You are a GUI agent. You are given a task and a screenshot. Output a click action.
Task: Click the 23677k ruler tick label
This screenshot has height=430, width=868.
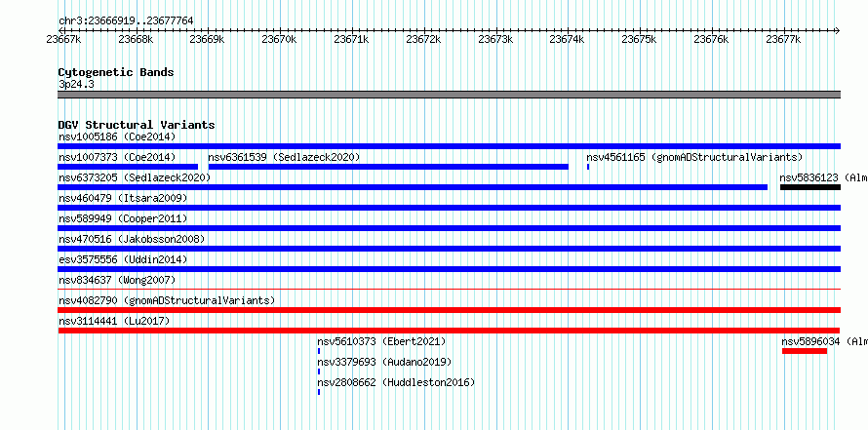(783, 39)
